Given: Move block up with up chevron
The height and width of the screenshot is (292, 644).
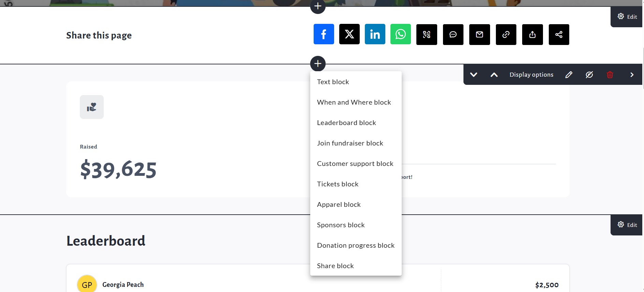Looking at the screenshot, I should pyautogui.click(x=494, y=75).
